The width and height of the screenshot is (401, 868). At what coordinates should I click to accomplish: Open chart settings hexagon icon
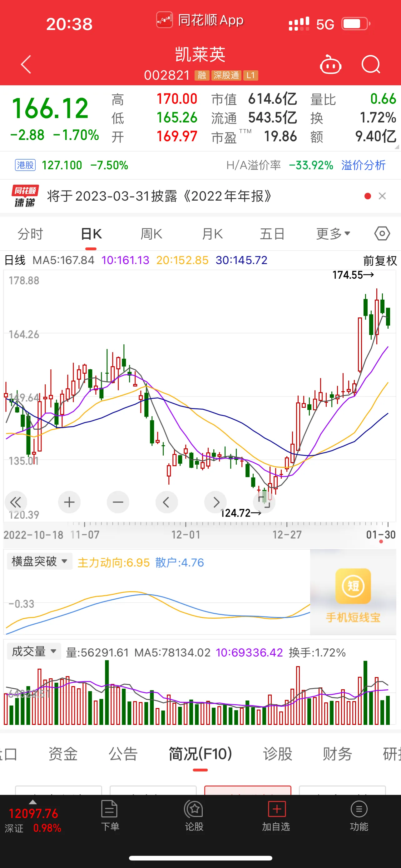[x=382, y=233]
